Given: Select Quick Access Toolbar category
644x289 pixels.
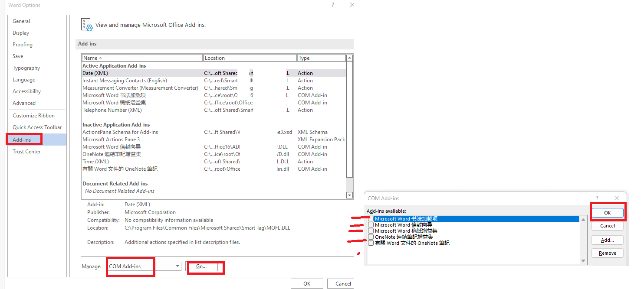Looking at the screenshot, I should 37,127.
